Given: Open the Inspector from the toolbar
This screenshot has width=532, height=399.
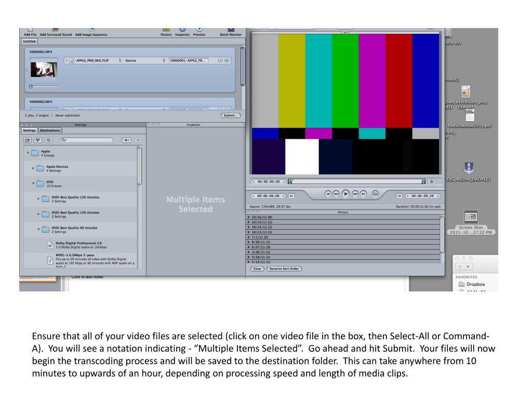Looking at the screenshot, I should pos(182,32).
